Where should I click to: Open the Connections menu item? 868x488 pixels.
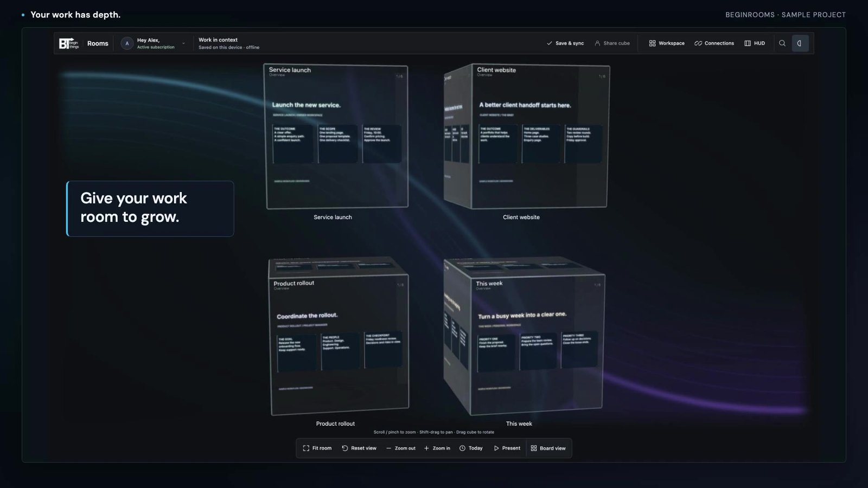pos(714,43)
